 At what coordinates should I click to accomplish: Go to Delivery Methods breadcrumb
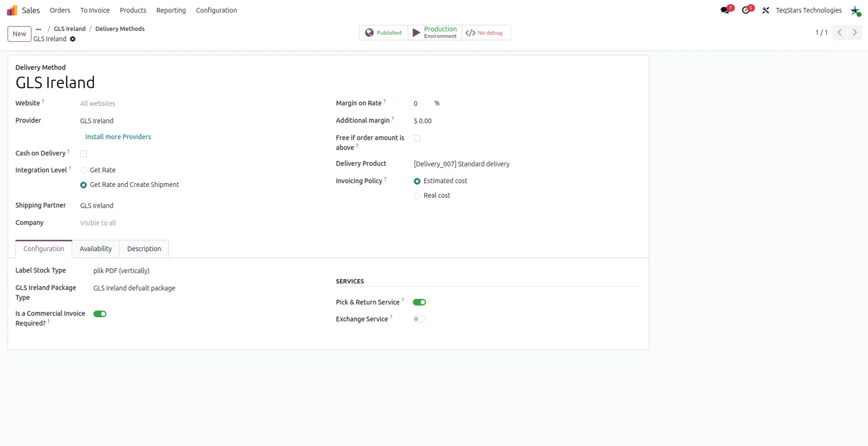(x=120, y=29)
